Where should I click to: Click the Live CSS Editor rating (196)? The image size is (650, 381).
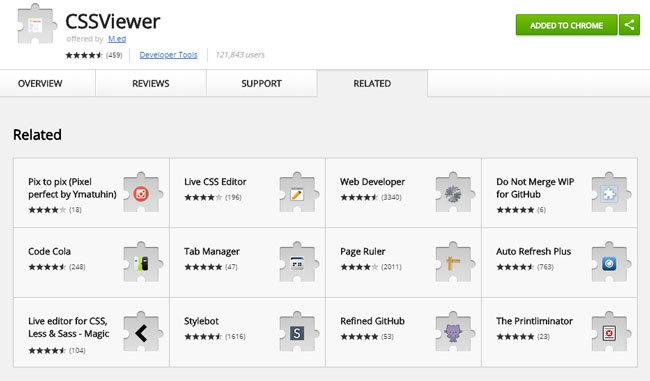coord(213,197)
